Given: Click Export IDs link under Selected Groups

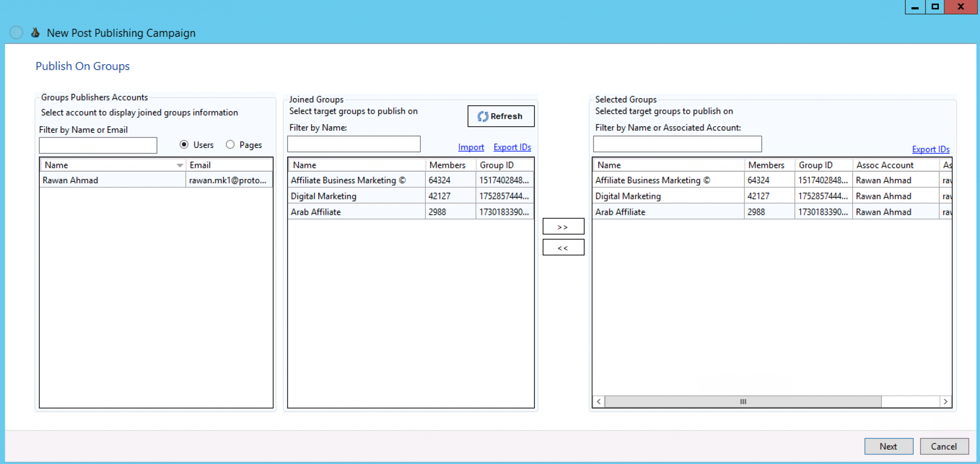Looking at the screenshot, I should [930, 149].
